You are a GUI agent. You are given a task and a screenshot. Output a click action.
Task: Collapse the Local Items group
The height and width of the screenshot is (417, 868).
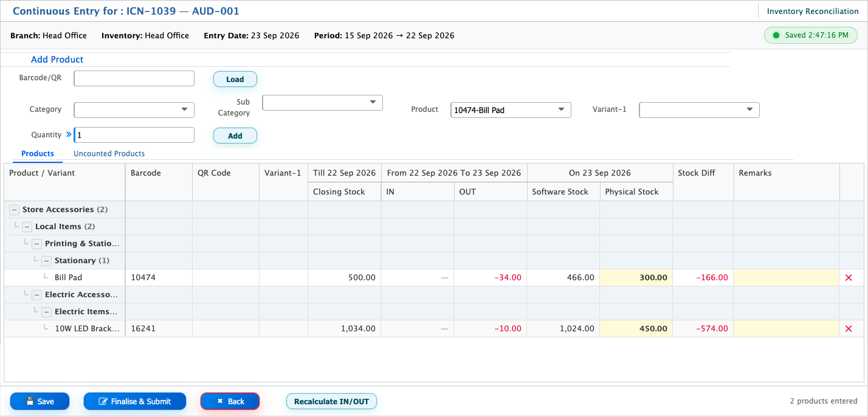click(27, 227)
